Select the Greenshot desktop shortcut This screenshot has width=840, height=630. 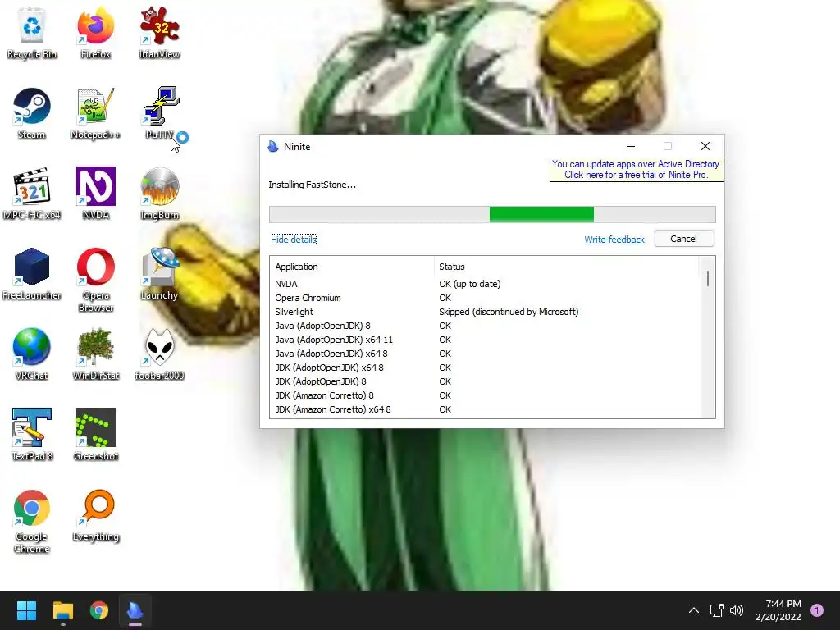click(x=95, y=435)
